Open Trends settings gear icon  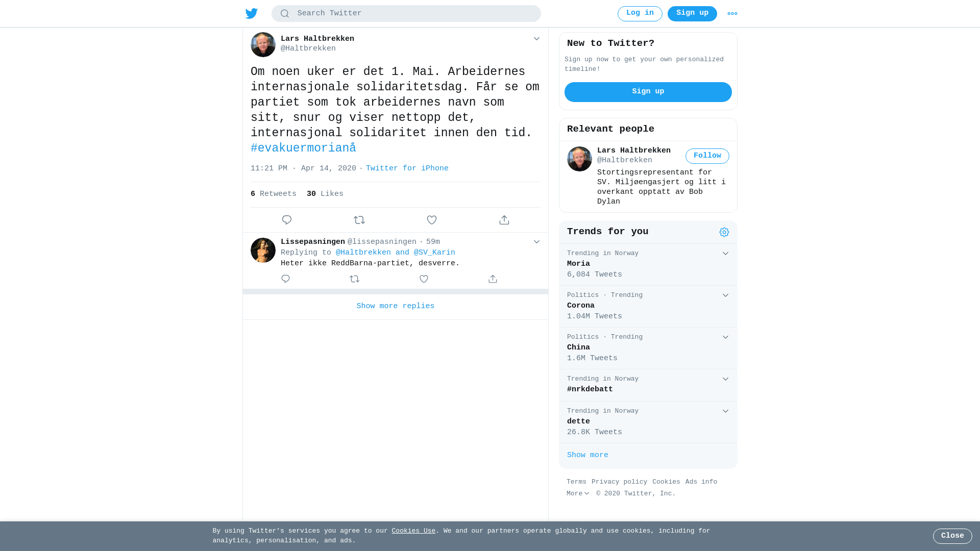click(x=724, y=232)
